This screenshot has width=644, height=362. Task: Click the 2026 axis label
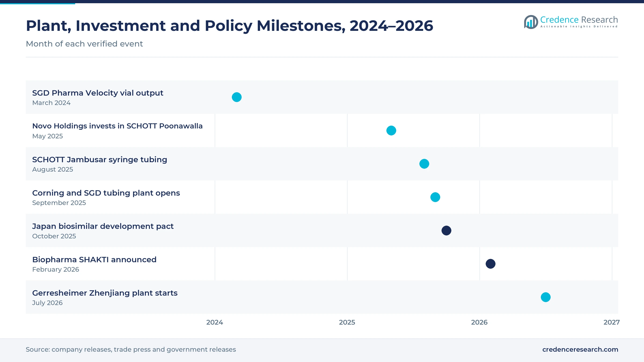pos(479,322)
